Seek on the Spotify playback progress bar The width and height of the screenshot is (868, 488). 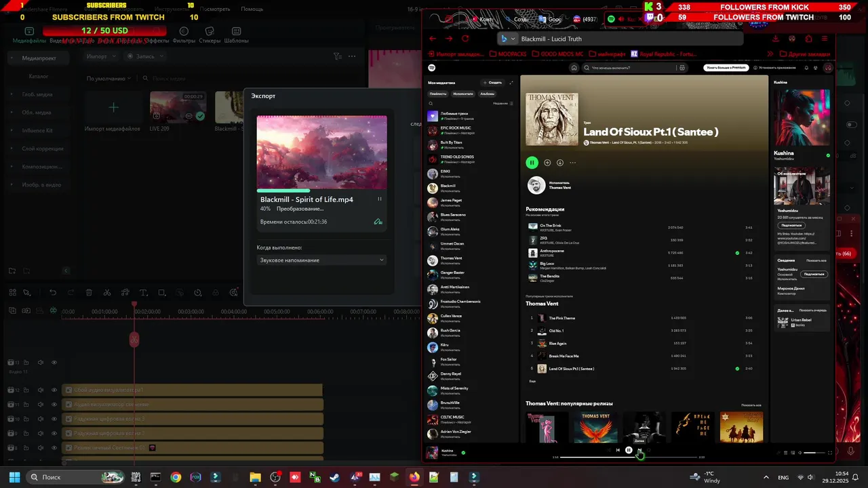629,457
